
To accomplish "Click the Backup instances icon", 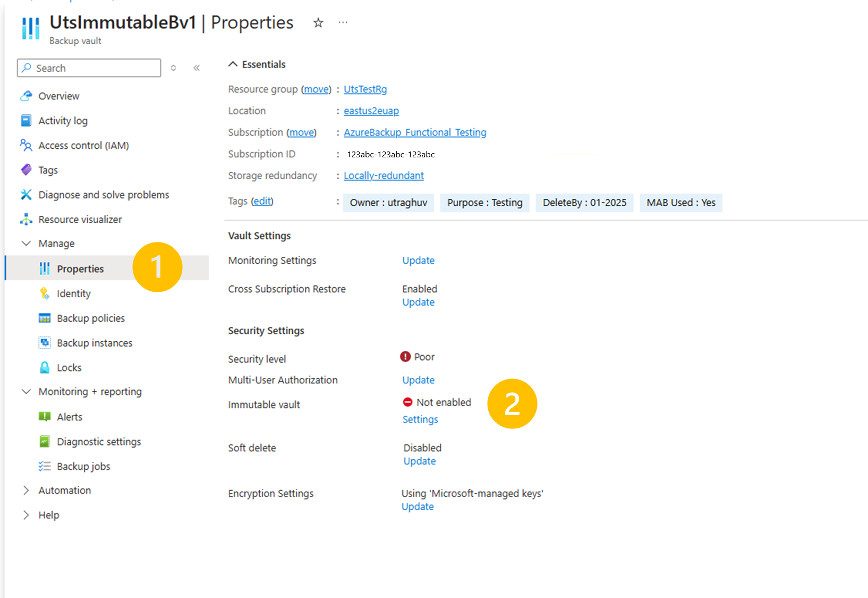I will 45,343.
